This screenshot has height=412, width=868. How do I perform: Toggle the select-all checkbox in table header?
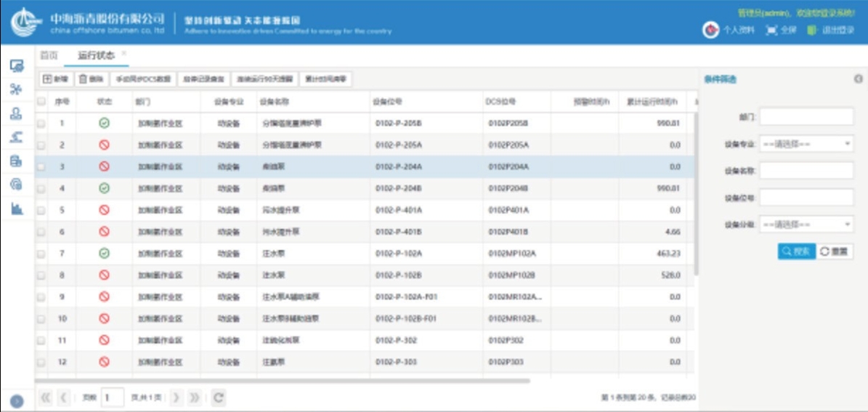point(41,102)
